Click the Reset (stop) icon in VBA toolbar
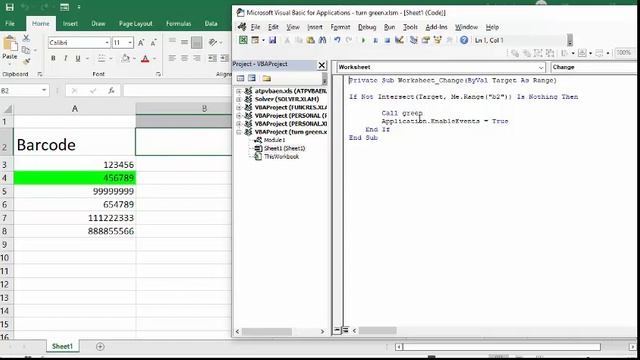This screenshot has width=640, height=360. pyautogui.click(x=387, y=40)
